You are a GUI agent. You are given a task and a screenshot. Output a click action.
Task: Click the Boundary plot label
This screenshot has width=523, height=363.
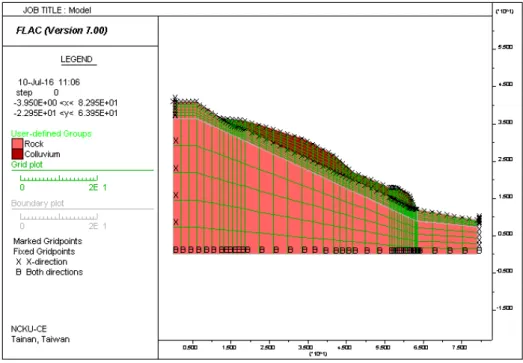[x=37, y=203]
